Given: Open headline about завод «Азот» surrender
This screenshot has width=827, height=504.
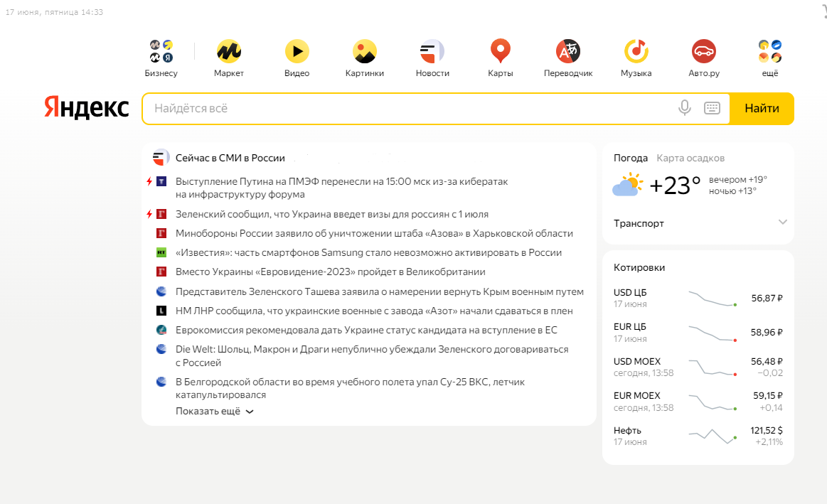Looking at the screenshot, I should (374, 311).
